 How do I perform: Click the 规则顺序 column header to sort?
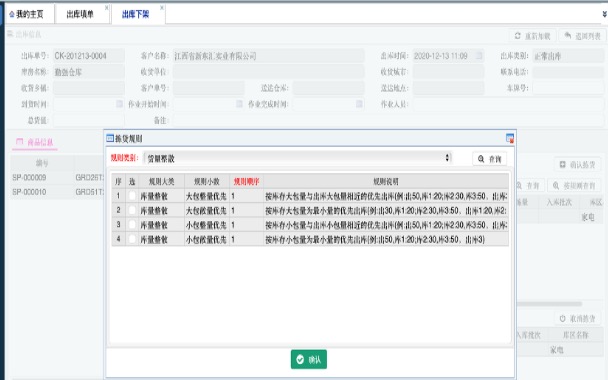247,181
